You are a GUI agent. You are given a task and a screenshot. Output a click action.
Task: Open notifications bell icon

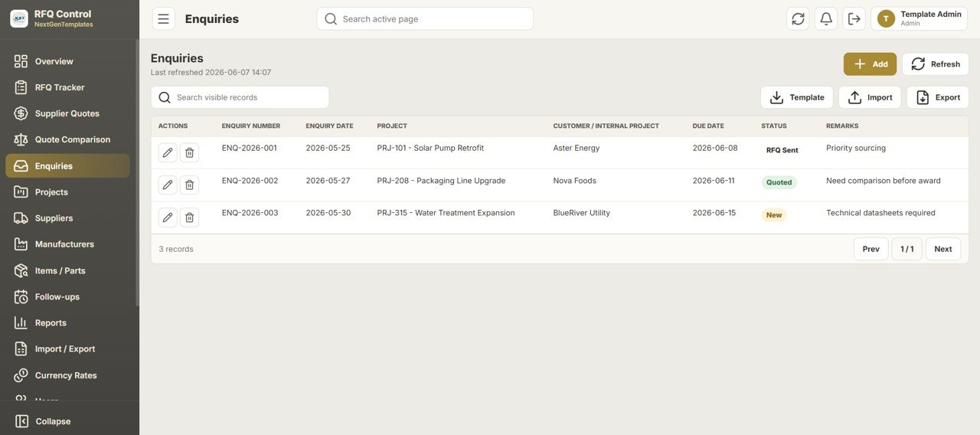tap(826, 19)
